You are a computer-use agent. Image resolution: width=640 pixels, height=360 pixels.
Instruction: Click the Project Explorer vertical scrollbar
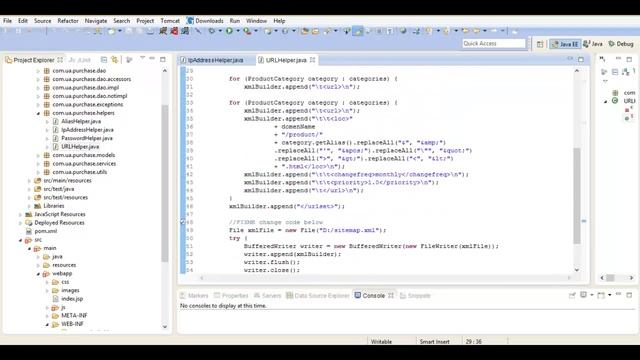pyautogui.click(x=165, y=184)
